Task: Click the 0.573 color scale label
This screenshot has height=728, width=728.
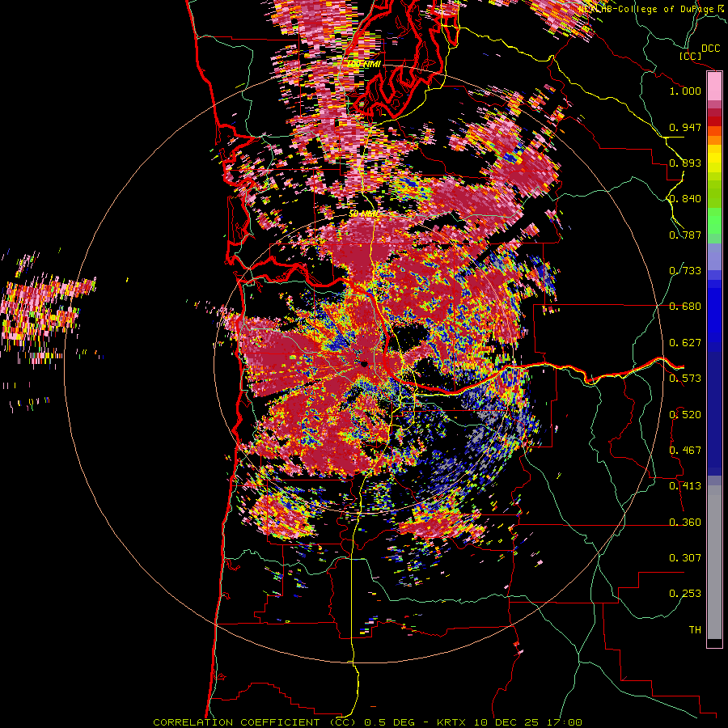Action: pos(685,379)
